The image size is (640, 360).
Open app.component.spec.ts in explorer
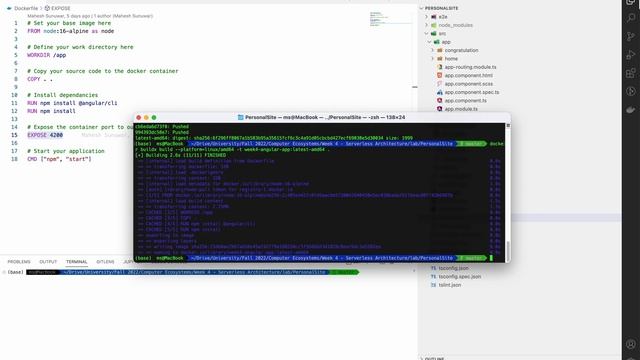472,92
